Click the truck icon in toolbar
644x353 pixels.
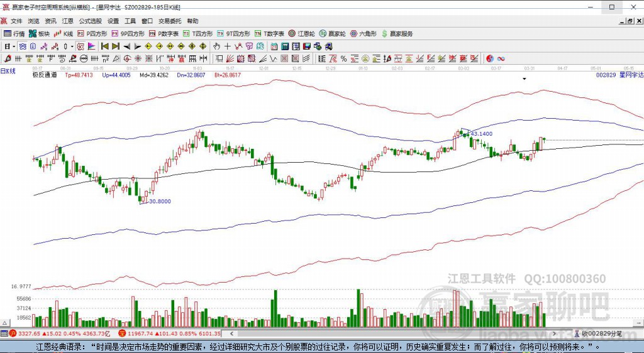328,46
